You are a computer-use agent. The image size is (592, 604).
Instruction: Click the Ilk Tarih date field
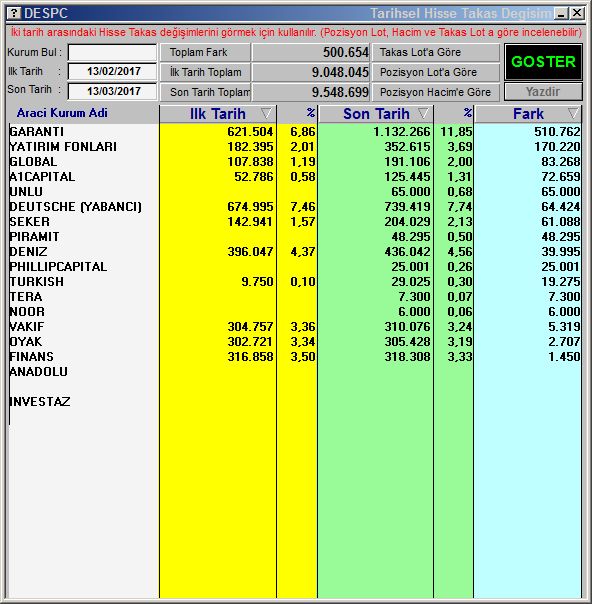pyautogui.click(x=112, y=72)
